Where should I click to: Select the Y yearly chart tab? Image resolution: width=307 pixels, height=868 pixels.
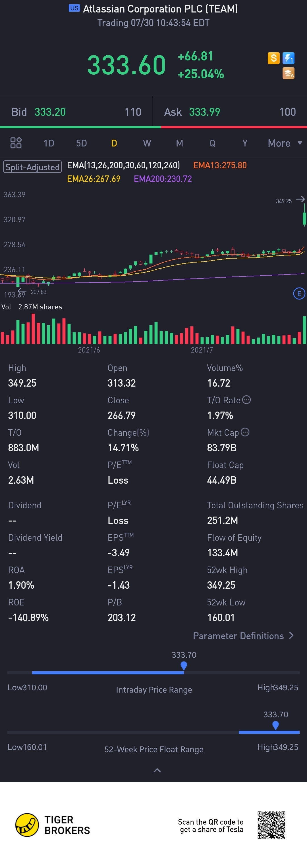245,143
